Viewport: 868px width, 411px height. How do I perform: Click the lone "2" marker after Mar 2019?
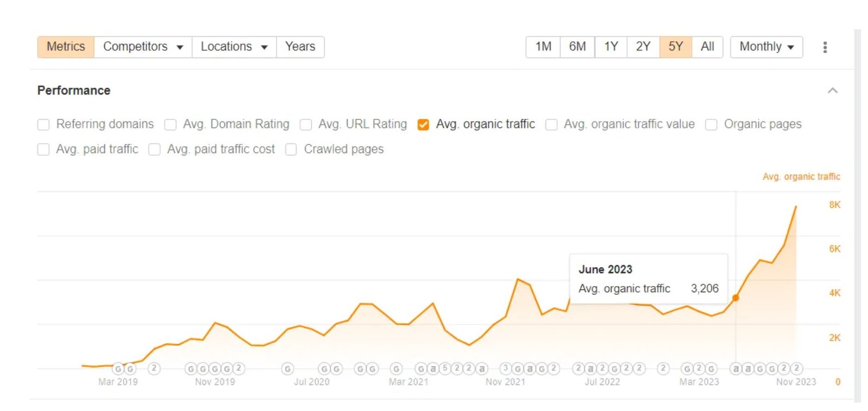coord(154,369)
